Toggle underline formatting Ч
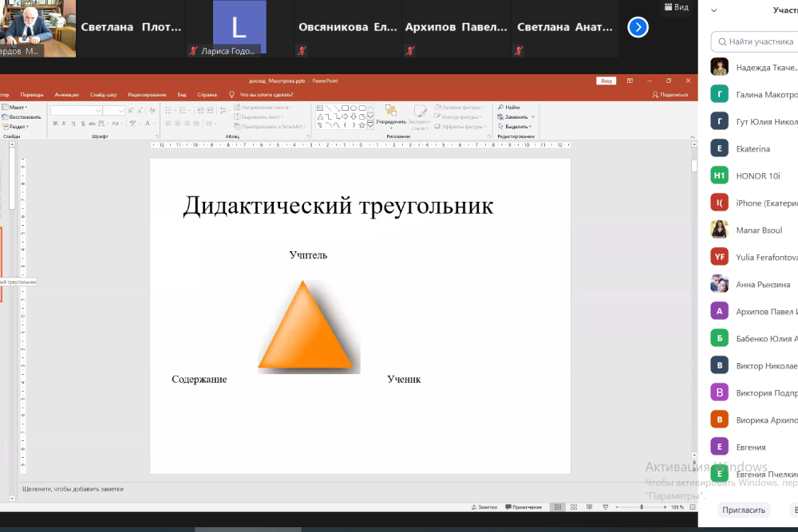 (x=72, y=124)
